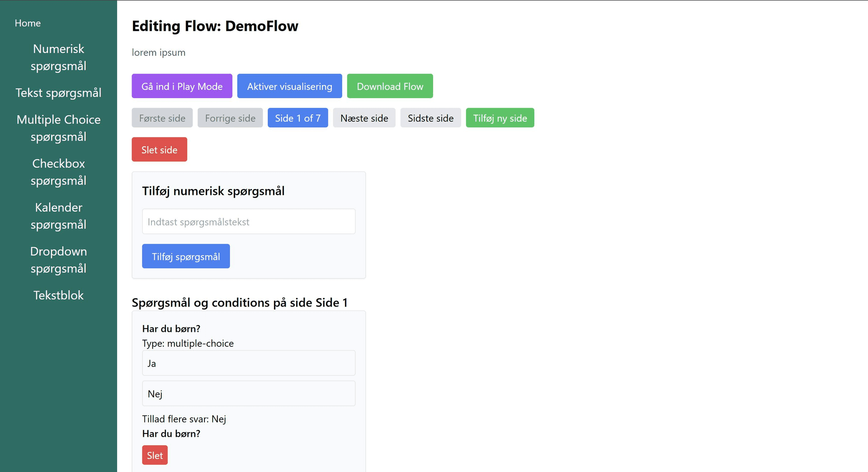This screenshot has width=868, height=472.
Task: Select Checkbox spørgsmål in the sidebar
Action: click(x=58, y=172)
